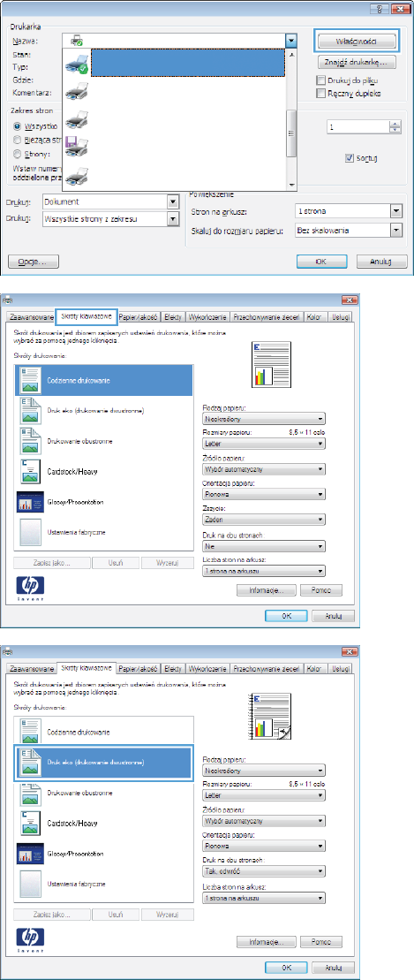Screen dimensions: 414x980
Task: Click the Znajdź drukarkę button
Action: coord(358,62)
